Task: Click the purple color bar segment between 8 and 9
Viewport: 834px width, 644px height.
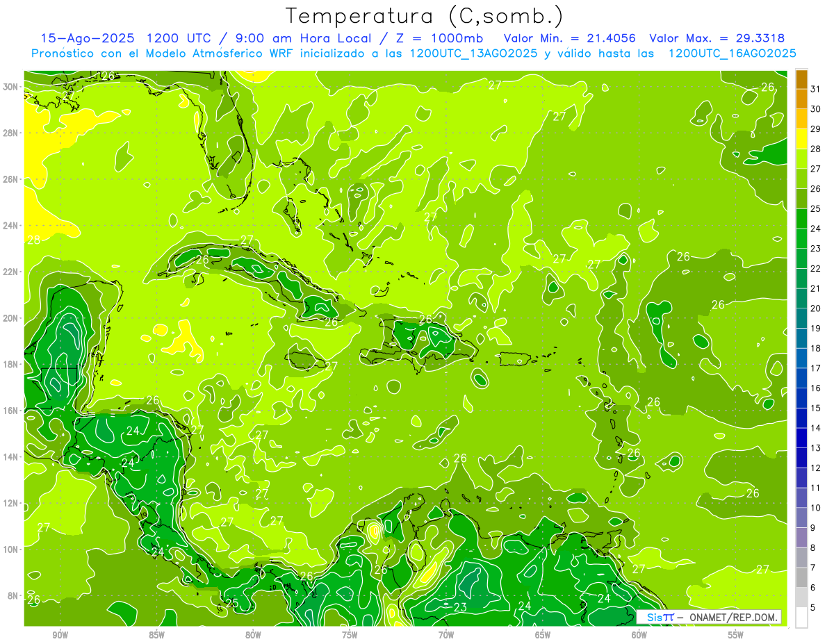Action: pyautogui.click(x=801, y=538)
